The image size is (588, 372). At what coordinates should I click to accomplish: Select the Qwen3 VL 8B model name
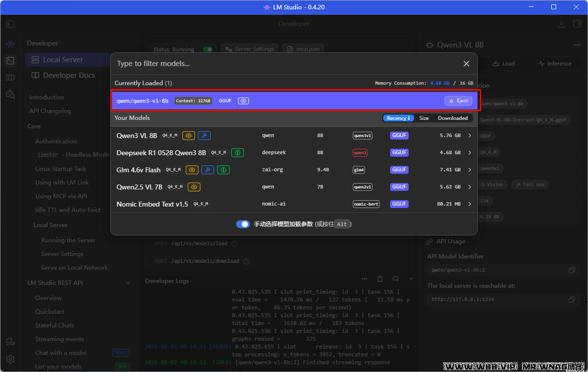(x=137, y=136)
